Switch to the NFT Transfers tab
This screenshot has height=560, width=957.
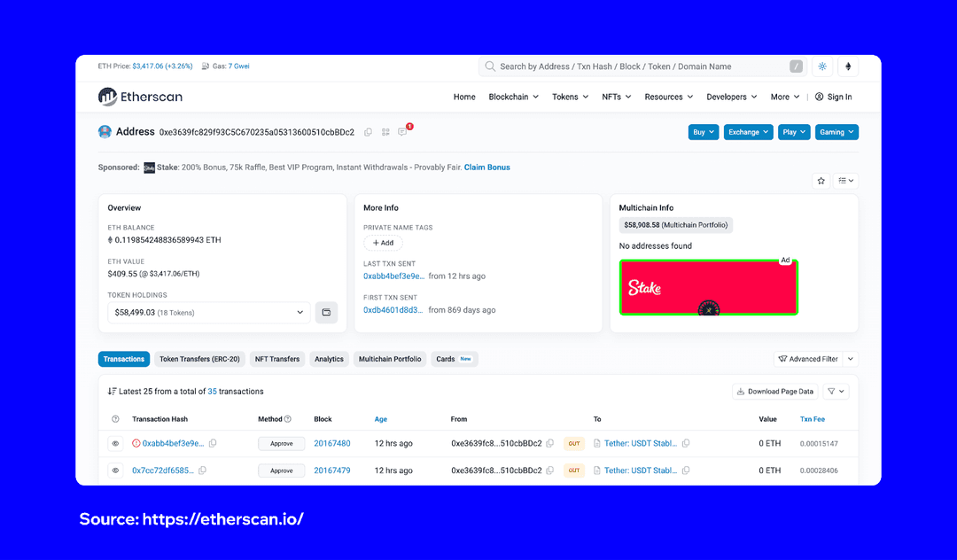277,359
